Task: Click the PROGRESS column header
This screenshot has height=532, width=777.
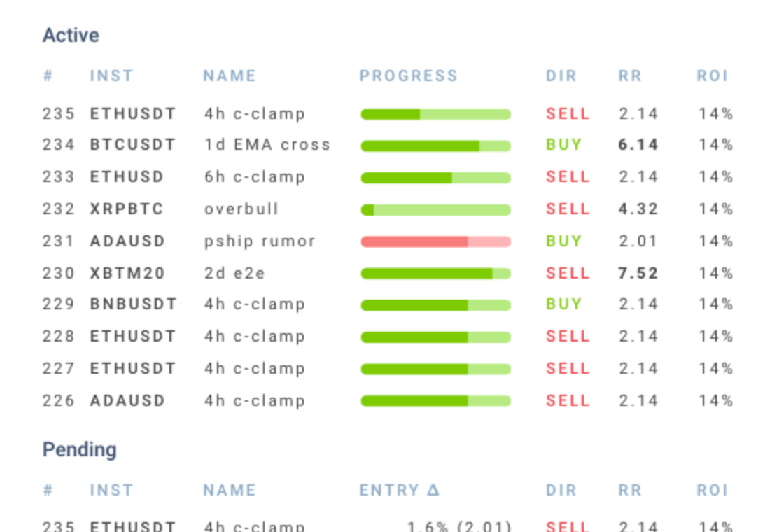Action: coord(408,76)
